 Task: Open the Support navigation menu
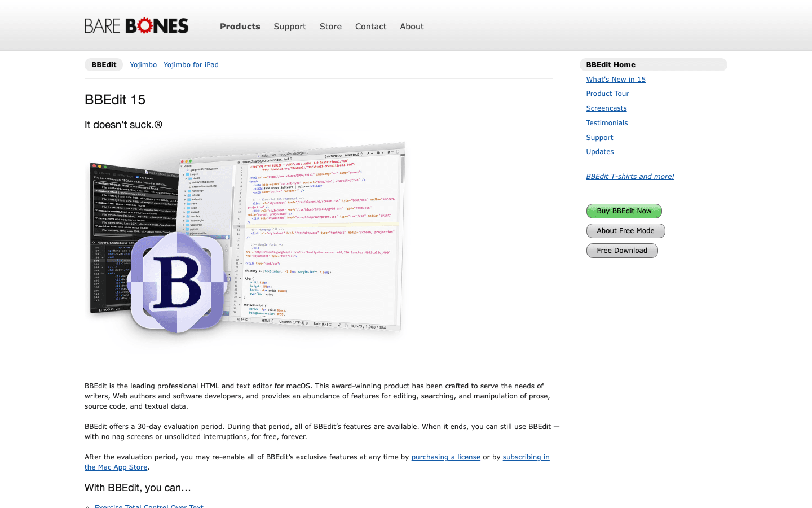(x=289, y=27)
